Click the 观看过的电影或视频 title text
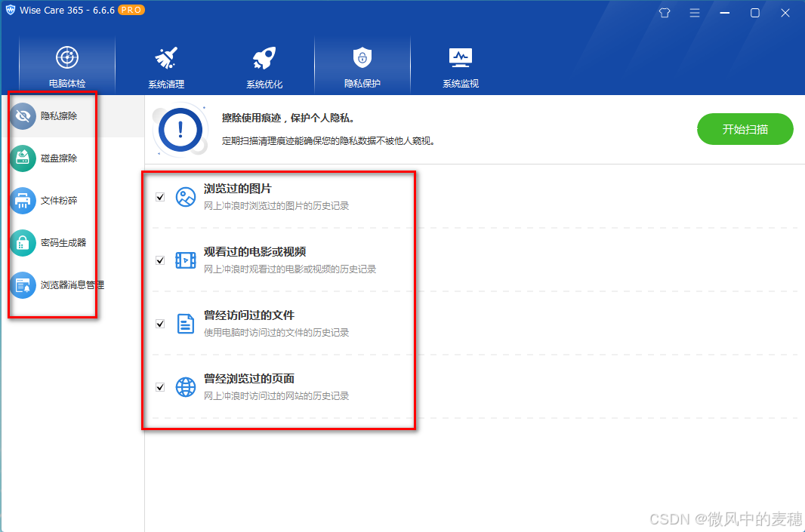The width and height of the screenshot is (805, 532). tap(254, 252)
